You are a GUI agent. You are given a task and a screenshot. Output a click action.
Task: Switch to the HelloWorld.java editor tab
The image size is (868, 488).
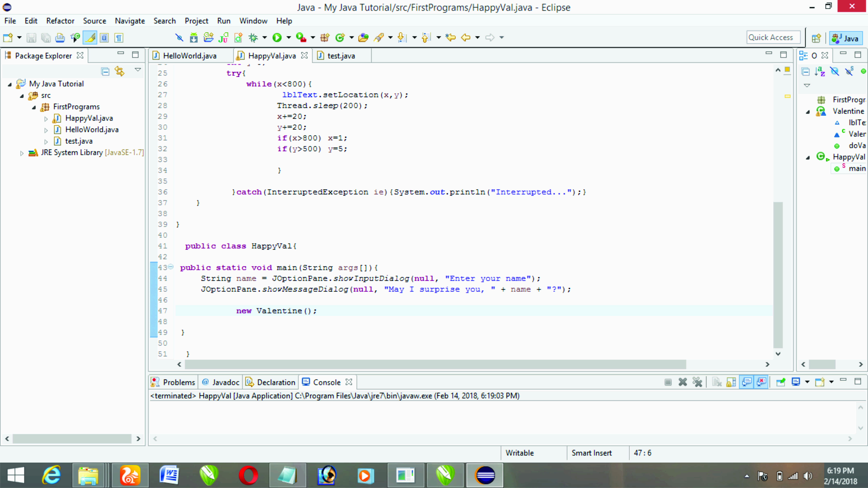[189, 56]
